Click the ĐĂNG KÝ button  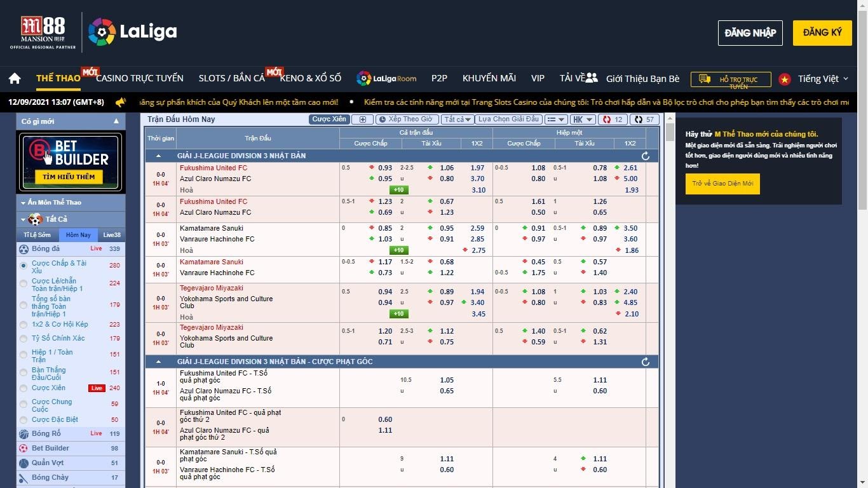coord(822,32)
